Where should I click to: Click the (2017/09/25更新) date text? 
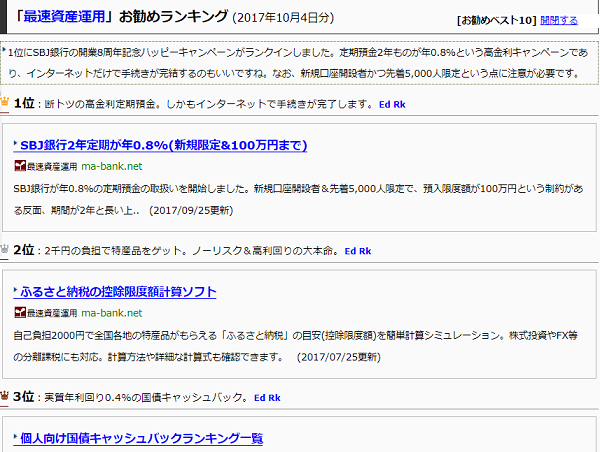point(191,210)
